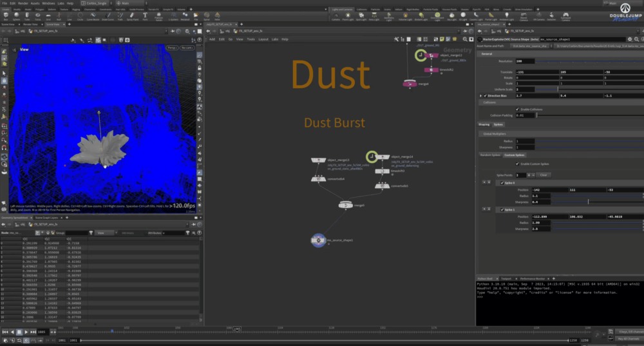Switch to the Random Spikes tab

click(490, 155)
